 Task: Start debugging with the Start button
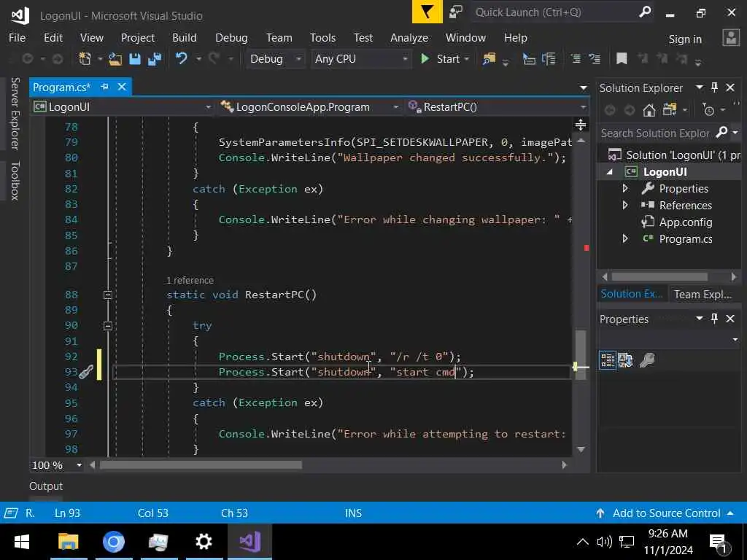point(444,59)
